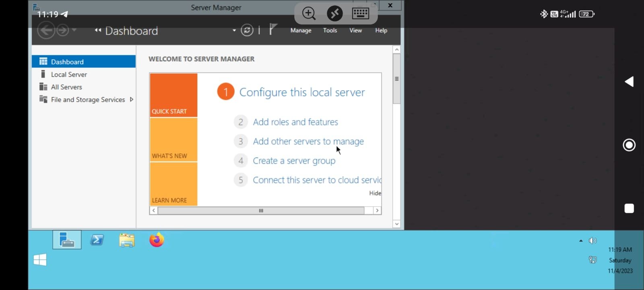Image resolution: width=644 pixels, height=290 pixels.
Task: Click the Dashboard sidebar icon
Action: click(43, 61)
